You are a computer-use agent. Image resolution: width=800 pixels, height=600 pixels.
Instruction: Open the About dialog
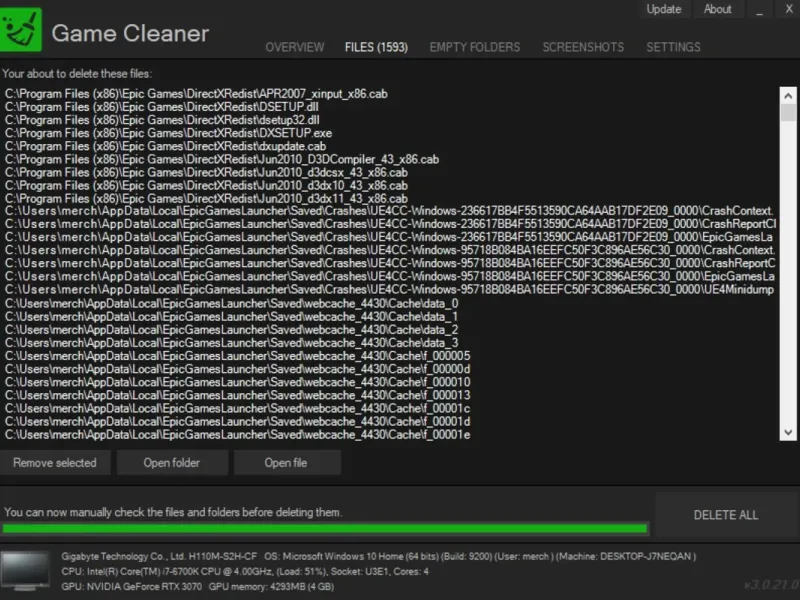(x=717, y=9)
